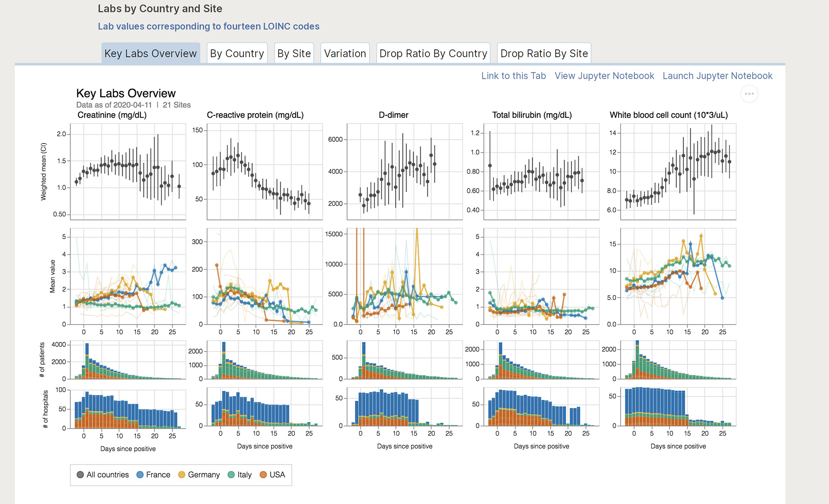The height and width of the screenshot is (504, 829).
Task: Click the USA legend circle
Action: (263, 475)
